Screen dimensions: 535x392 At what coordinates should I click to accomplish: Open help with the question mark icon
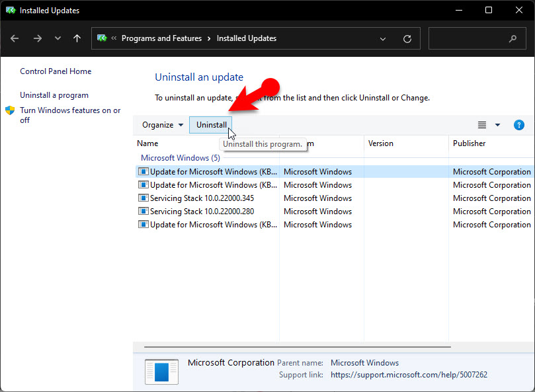pyautogui.click(x=518, y=125)
